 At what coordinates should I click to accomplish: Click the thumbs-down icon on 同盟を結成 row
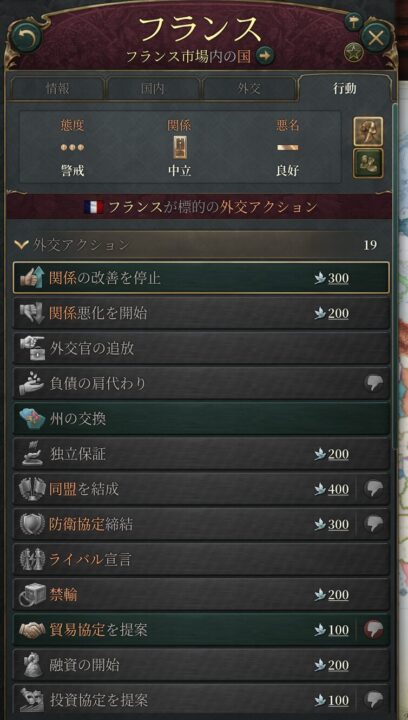click(x=374, y=489)
